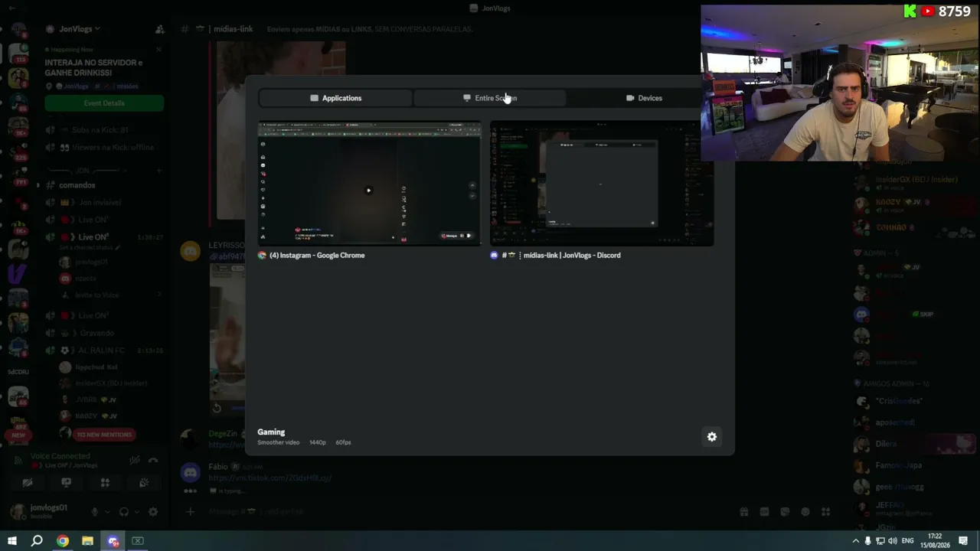Open the sticker picker
The image size is (980, 551).
(785, 512)
